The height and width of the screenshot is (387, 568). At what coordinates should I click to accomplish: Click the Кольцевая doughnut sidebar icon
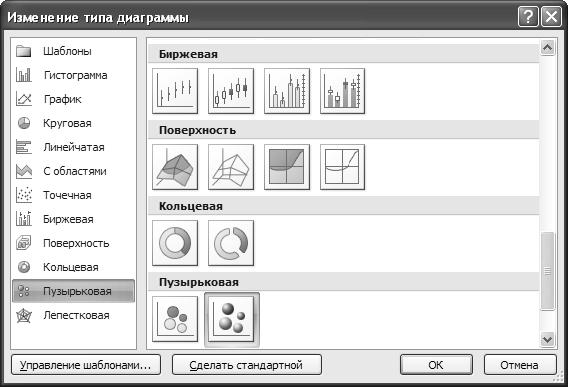tap(24, 267)
